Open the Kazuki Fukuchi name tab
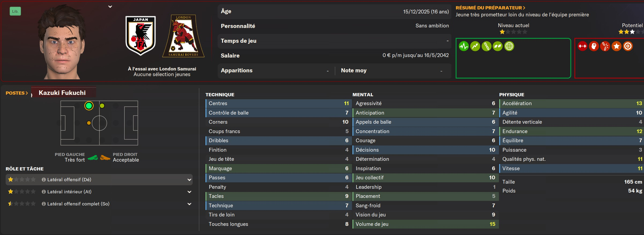Image resolution: width=644 pixels, height=235 pixels. pos(62,93)
